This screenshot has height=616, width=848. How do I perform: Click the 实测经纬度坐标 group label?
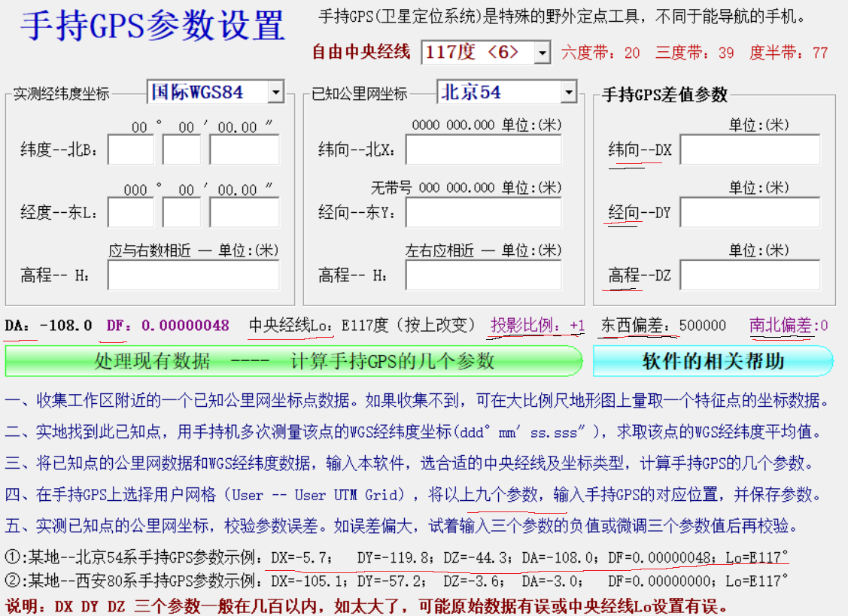coord(61,94)
